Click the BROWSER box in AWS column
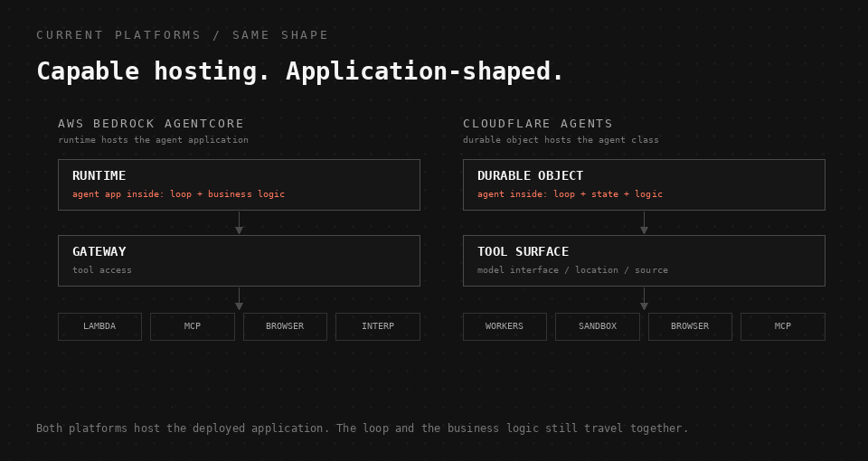Image resolution: width=868 pixels, height=461 pixels. (285, 326)
